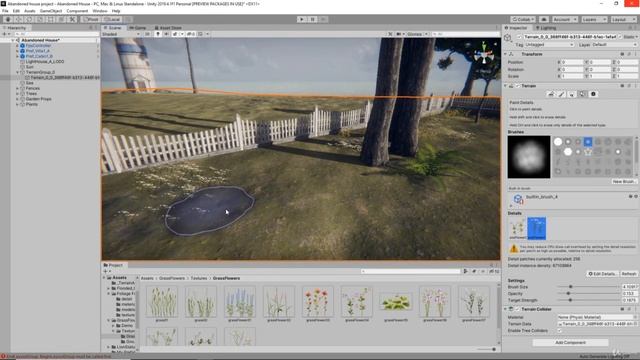This screenshot has height=360, width=640.
Task: Select the Move tool in toolbar
Action: tap(18, 19)
